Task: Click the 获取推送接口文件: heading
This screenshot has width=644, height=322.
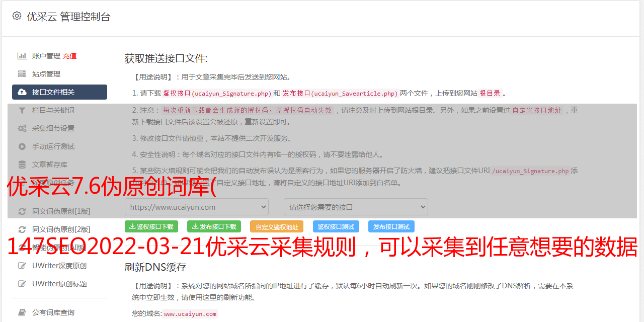Action: (x=166, y=58)
